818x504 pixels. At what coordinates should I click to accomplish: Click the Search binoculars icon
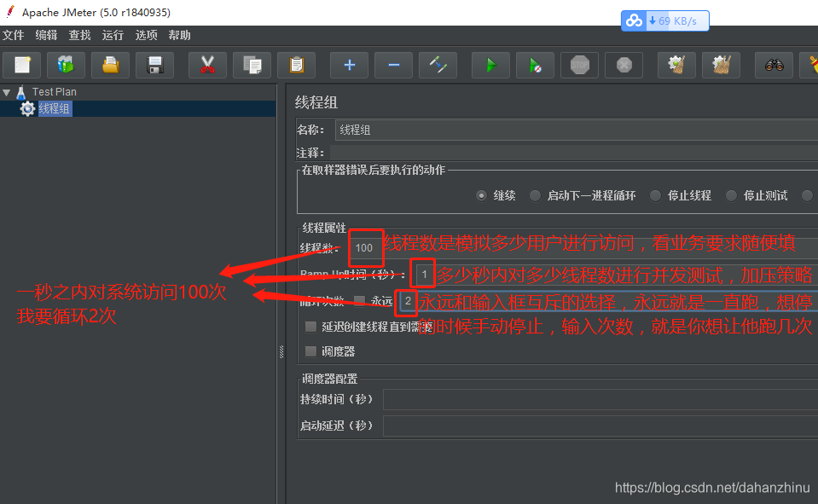[x=774, y=65]
